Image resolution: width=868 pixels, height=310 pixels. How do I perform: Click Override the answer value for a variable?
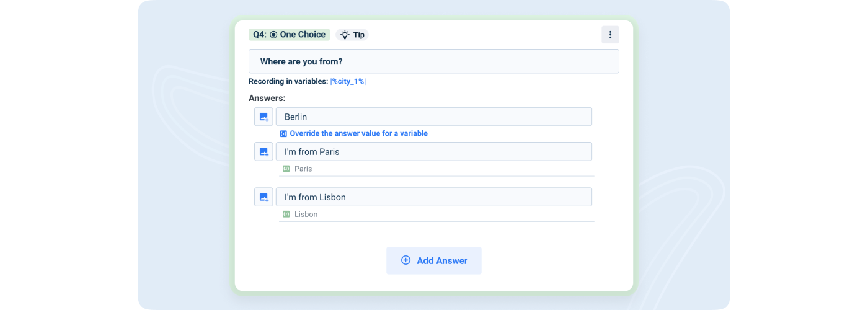point(358,133)
